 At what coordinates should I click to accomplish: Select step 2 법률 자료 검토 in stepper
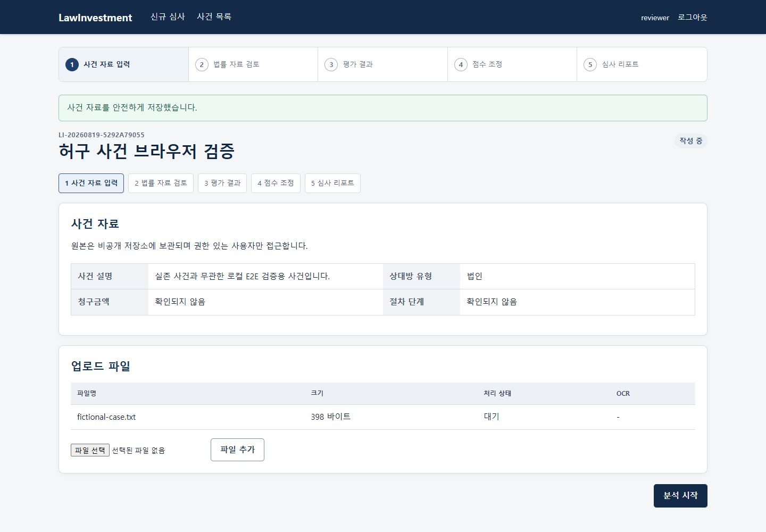pyautogui.click(x=253, y=64)
